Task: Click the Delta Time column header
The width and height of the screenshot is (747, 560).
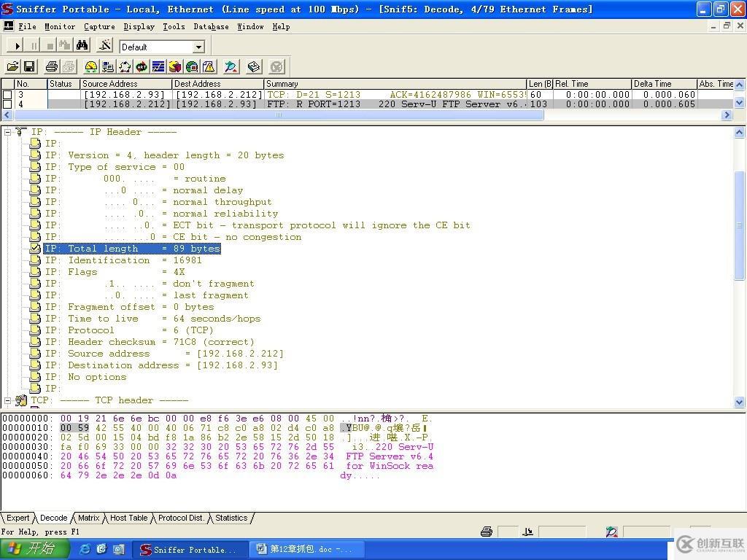Action: coord(664,84)
